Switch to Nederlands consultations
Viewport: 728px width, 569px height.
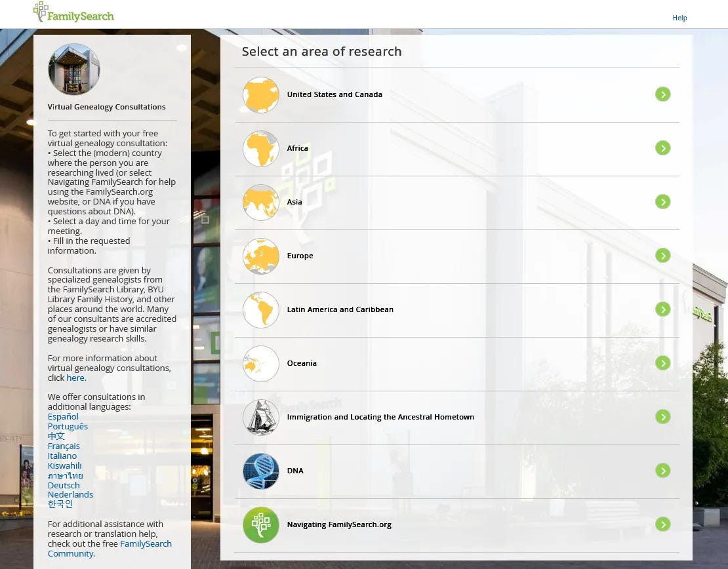tap(70, 494)
